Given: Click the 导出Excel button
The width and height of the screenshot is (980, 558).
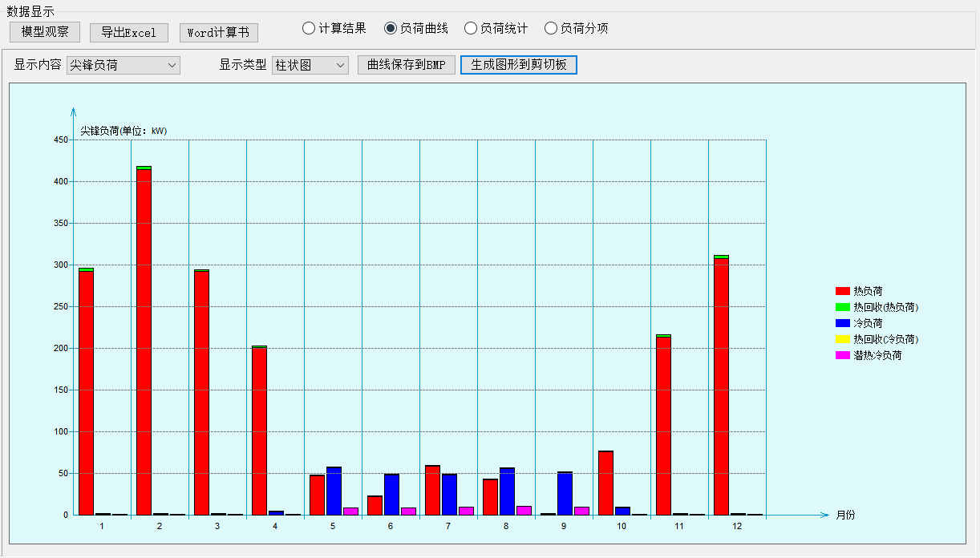Looking at the screenshot, I should [129, 32].
